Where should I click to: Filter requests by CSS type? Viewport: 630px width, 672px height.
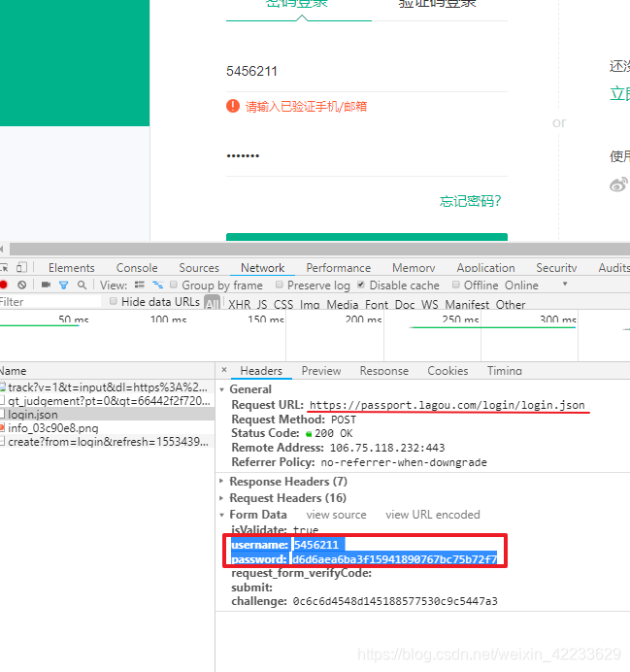point(283,304)
